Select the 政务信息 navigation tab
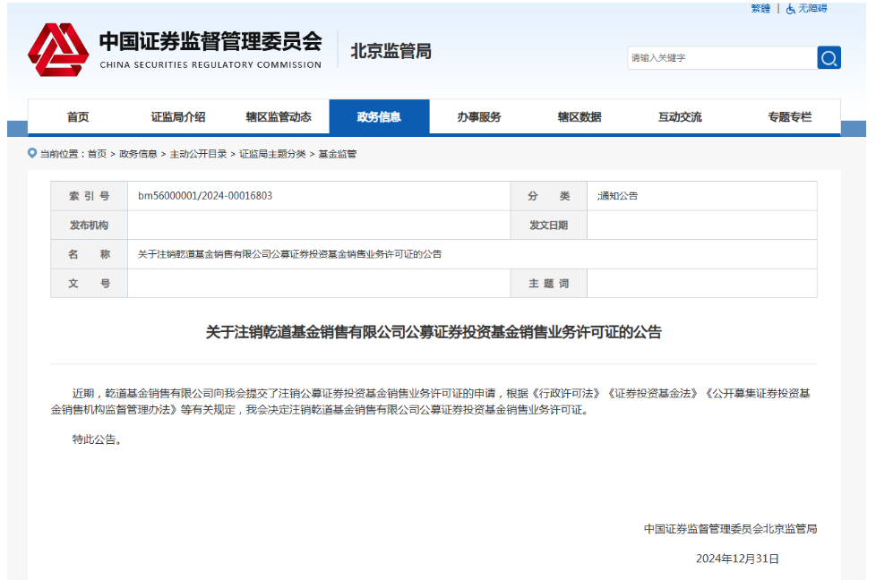 tap(380, 116)
